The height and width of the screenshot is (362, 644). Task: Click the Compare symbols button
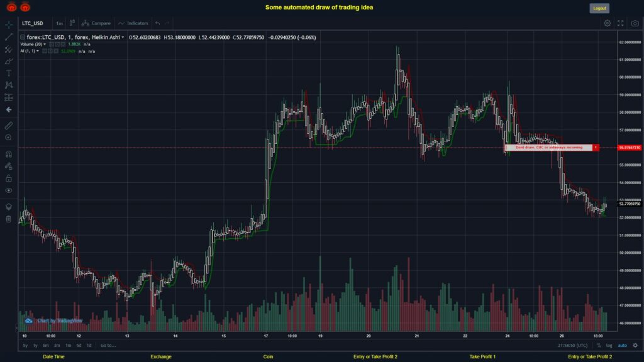click(x=96, y=23)
